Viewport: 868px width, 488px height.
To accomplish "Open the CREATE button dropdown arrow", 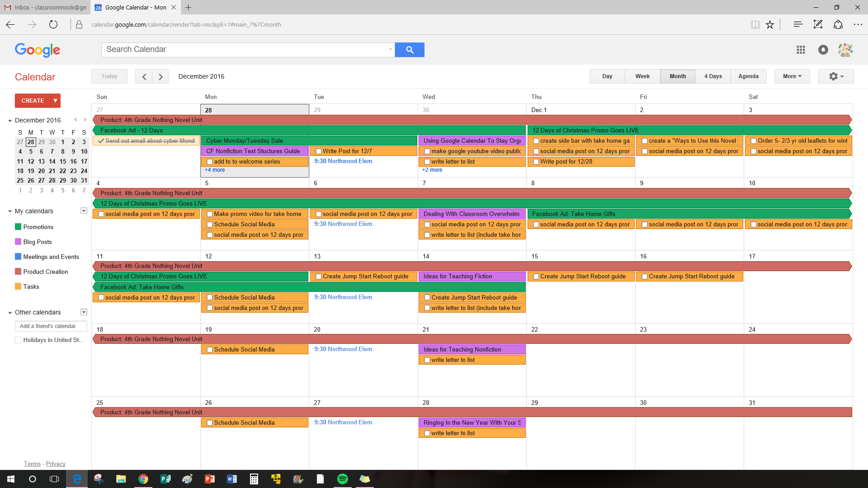I will [55, 100].
